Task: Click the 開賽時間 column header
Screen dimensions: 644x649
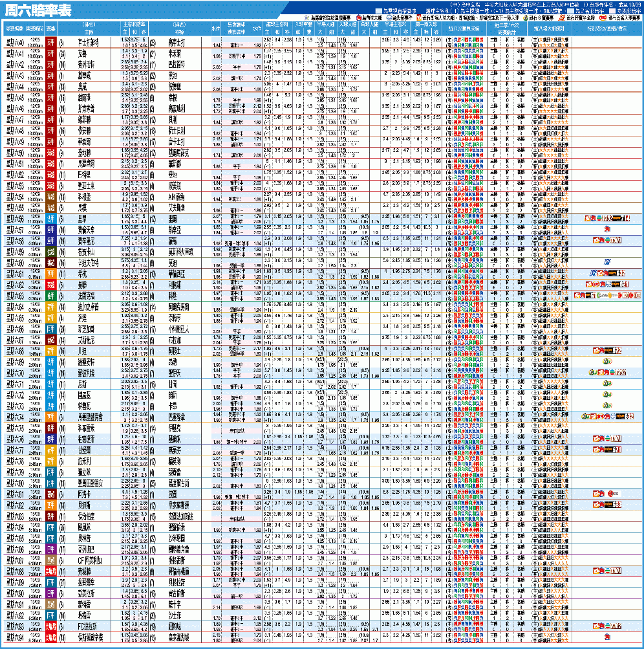Action: click(x=35, y=29)
